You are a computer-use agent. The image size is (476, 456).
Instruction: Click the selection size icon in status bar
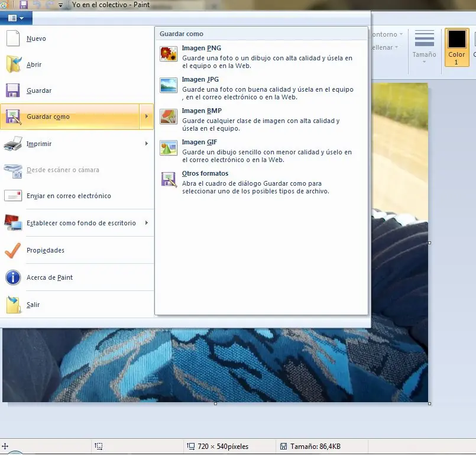[x=98, y=446]
